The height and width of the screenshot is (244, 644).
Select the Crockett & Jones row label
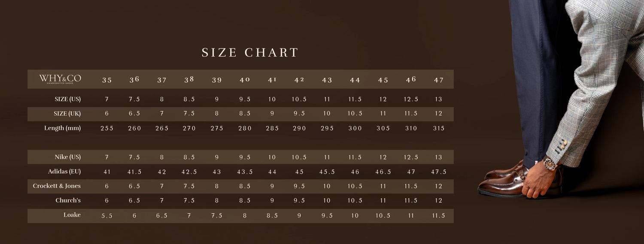pyautogui.click(x=57, y=186)
